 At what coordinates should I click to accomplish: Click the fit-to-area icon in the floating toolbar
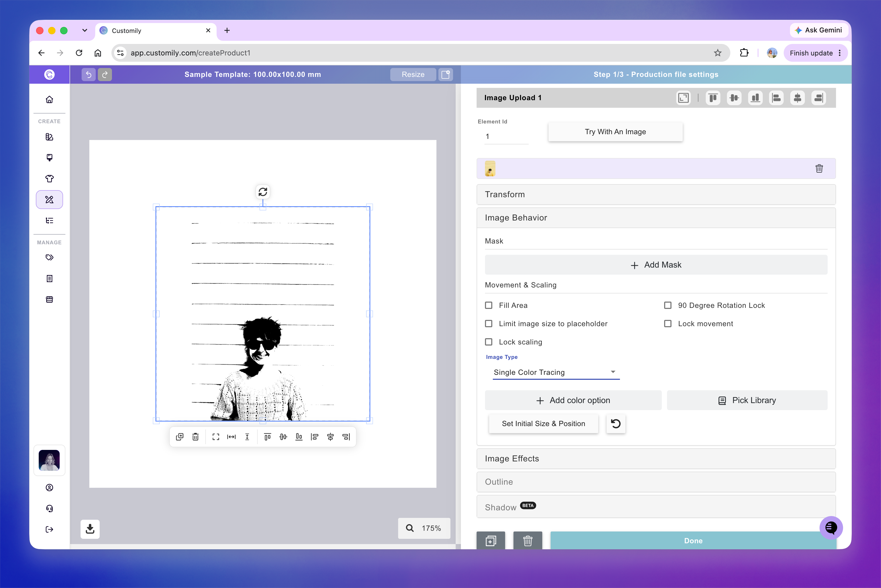tap(216, 437)
